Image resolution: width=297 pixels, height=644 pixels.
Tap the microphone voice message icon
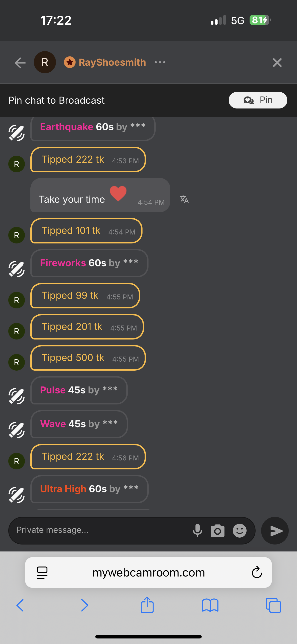(197, 530)
